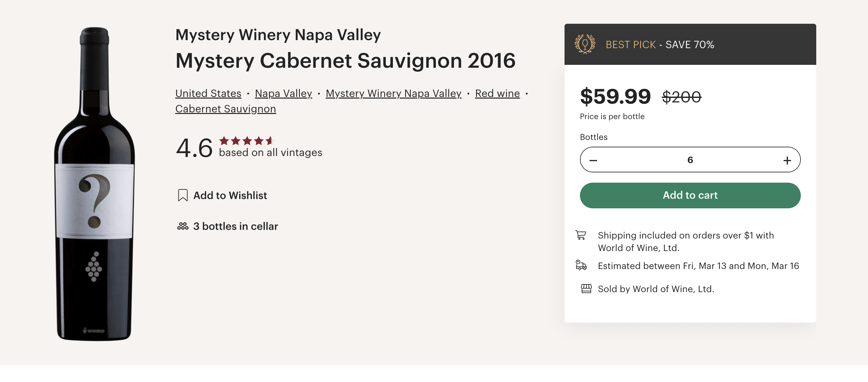Click the delivery truck estimate icon
The image size is (868, 382).
pyautogui.click(x=581, y=265)
